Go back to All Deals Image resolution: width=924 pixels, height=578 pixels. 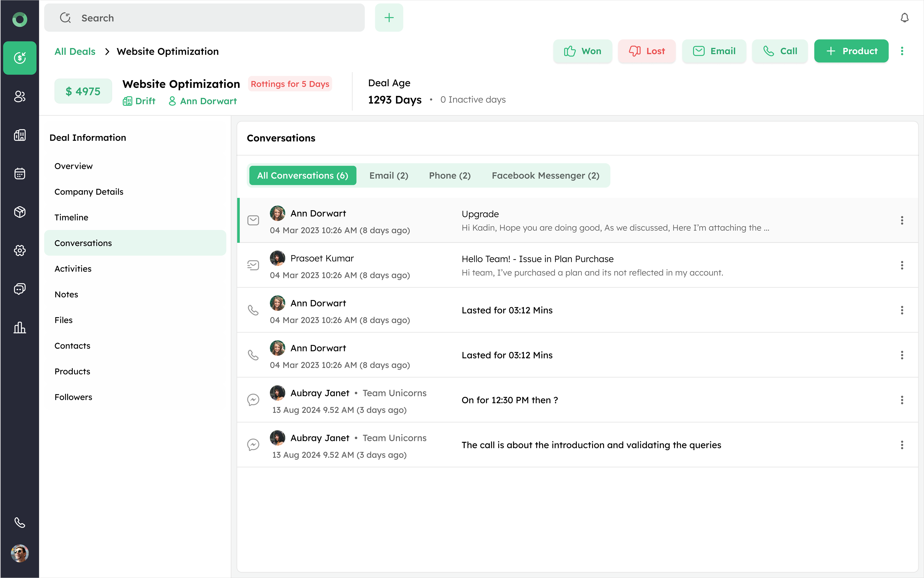tap(75, 52)
